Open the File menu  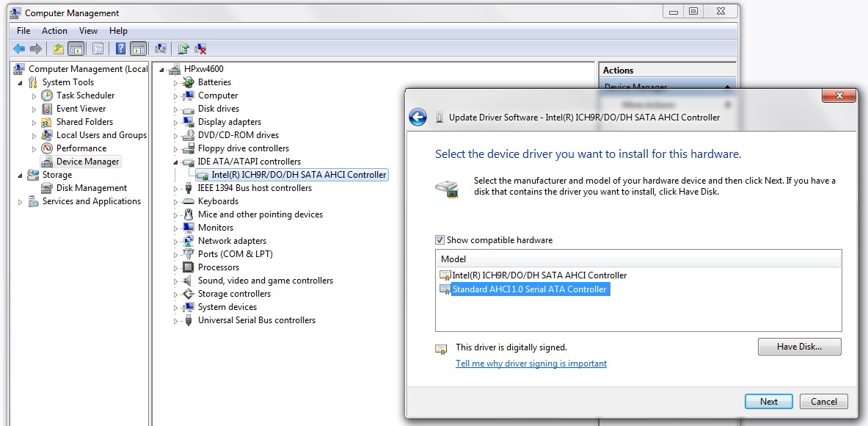23,30
